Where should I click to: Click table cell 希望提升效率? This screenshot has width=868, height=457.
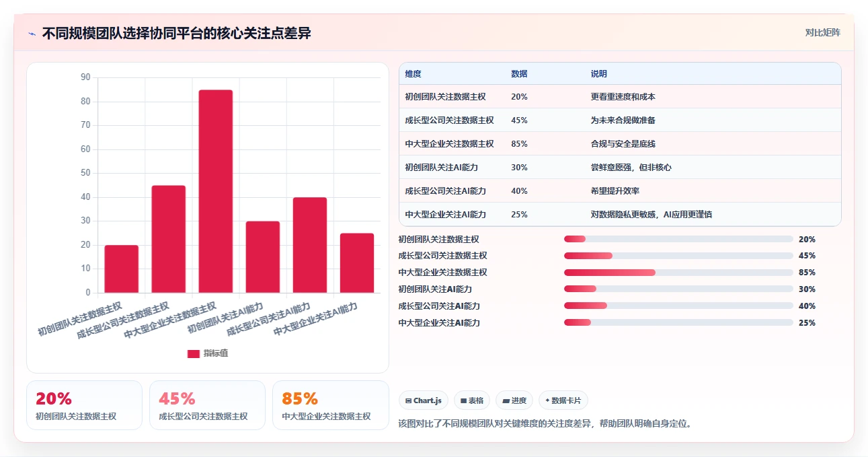click(x=615, y=191)
